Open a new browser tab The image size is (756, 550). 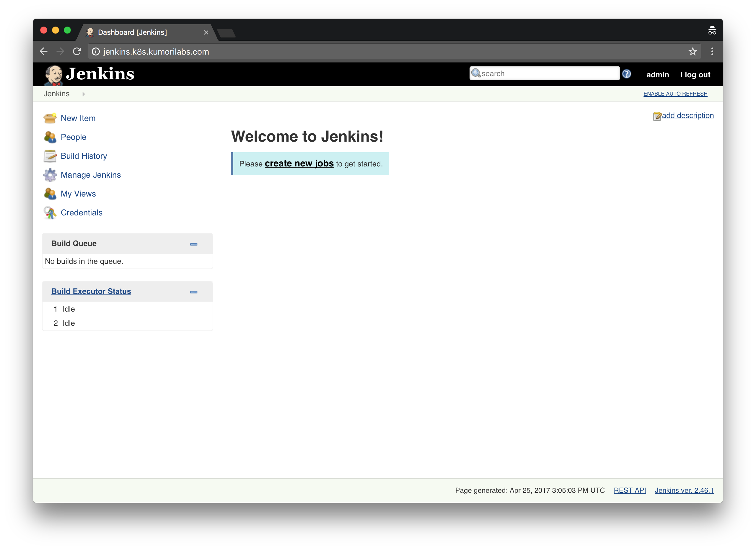tap(226, 33)
